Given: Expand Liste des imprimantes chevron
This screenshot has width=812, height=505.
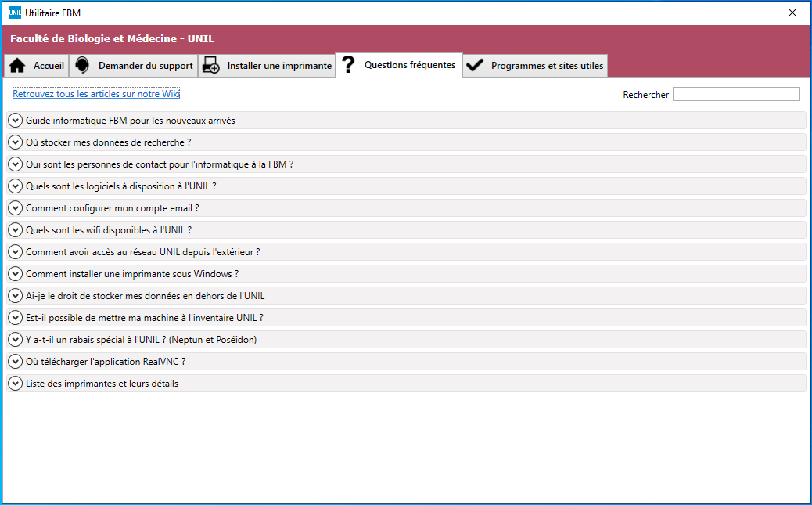Looking at the screenshot, I should click(14, 384).
